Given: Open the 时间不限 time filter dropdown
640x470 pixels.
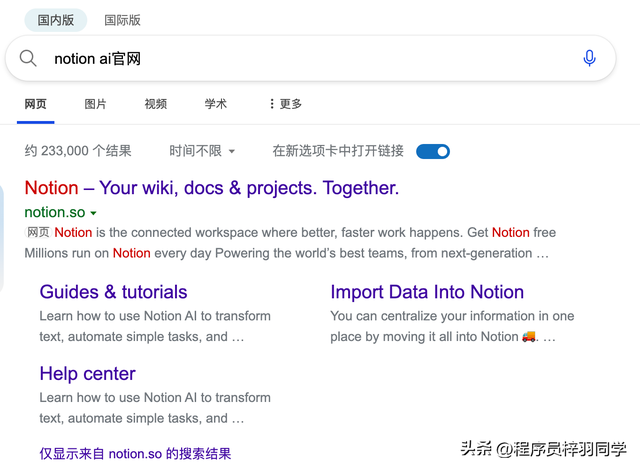Looking at the screenshot, I should [x=202, y=151].
